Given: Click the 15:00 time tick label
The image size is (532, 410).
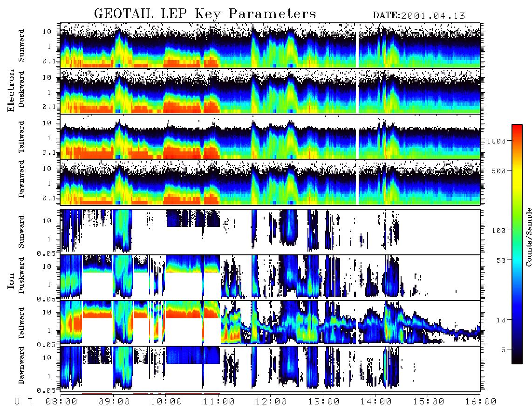Looking at the screenshot, I should pyautogui.click(x=429, y=402).
